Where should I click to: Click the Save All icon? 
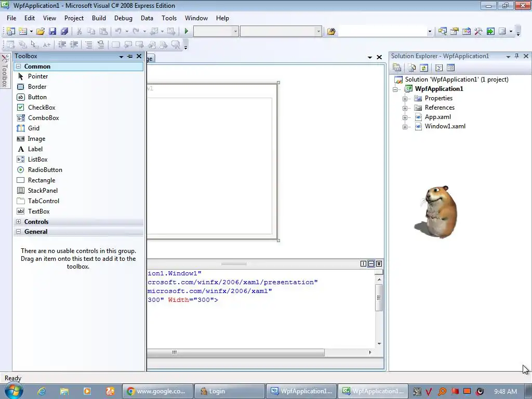(64, 31)
